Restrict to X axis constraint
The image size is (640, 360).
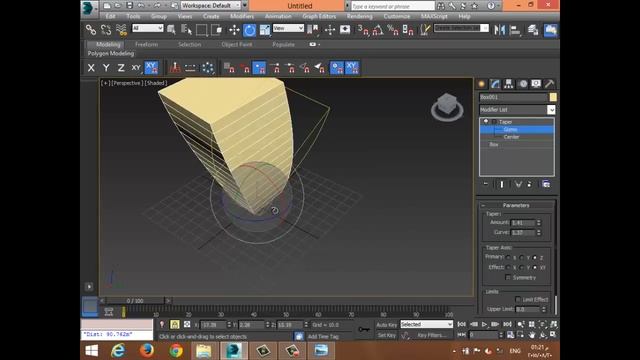[x=91, y=68]
